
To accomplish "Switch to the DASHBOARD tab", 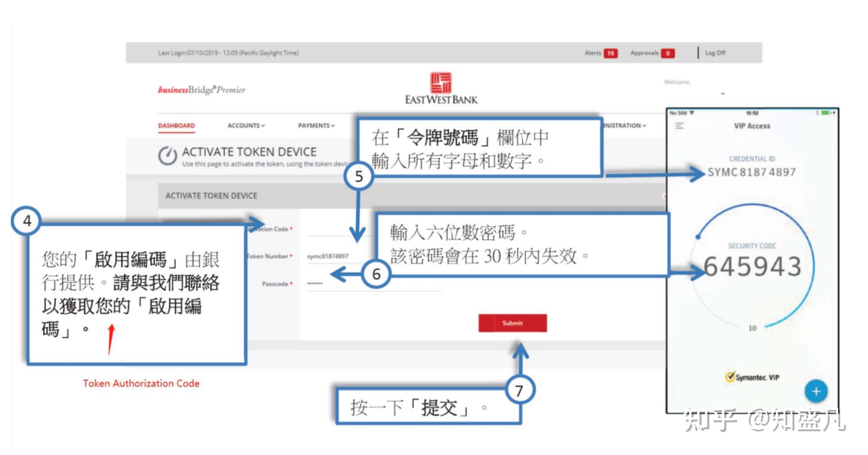I will click(x=176, y=125).
